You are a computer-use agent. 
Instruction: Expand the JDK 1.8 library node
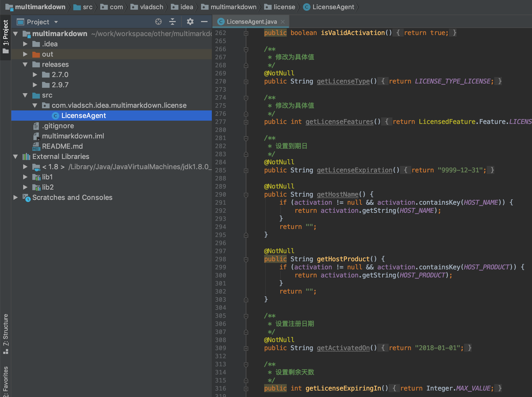tap(25, 167)
